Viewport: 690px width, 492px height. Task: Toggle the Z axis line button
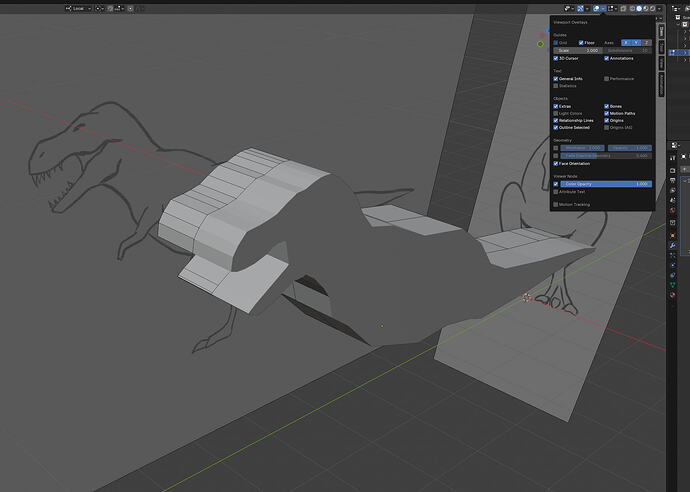646,43
